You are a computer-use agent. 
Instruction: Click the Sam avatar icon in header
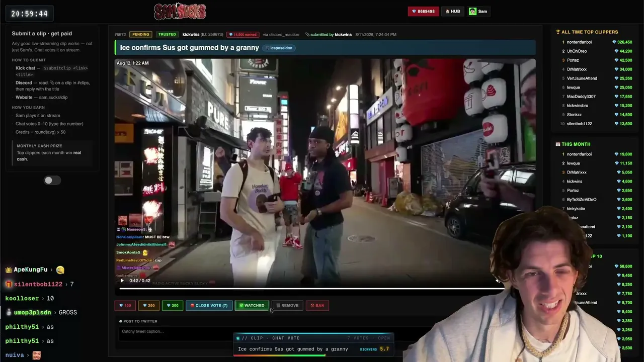click(x=472, y=11)
